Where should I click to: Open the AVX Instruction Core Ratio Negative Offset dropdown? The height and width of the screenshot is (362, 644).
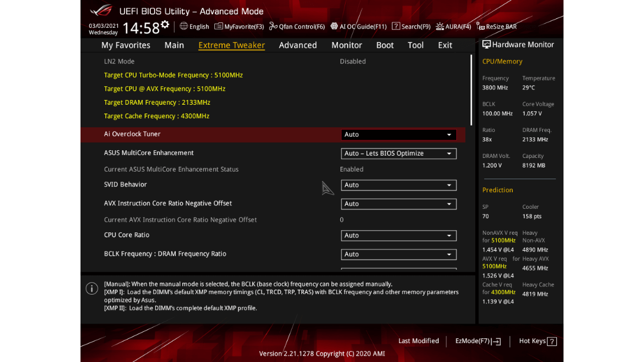[398, 203]
